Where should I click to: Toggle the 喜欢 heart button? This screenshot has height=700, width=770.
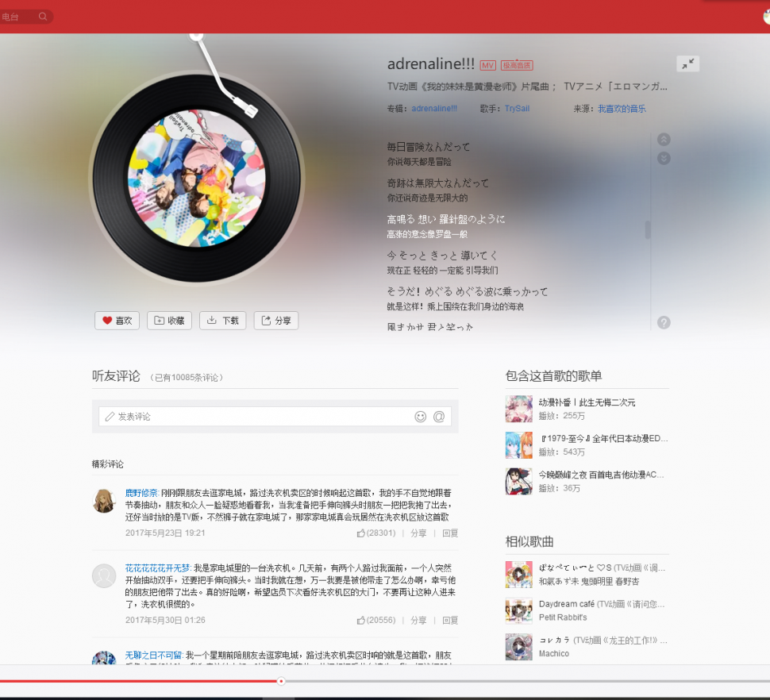[117, 321]
